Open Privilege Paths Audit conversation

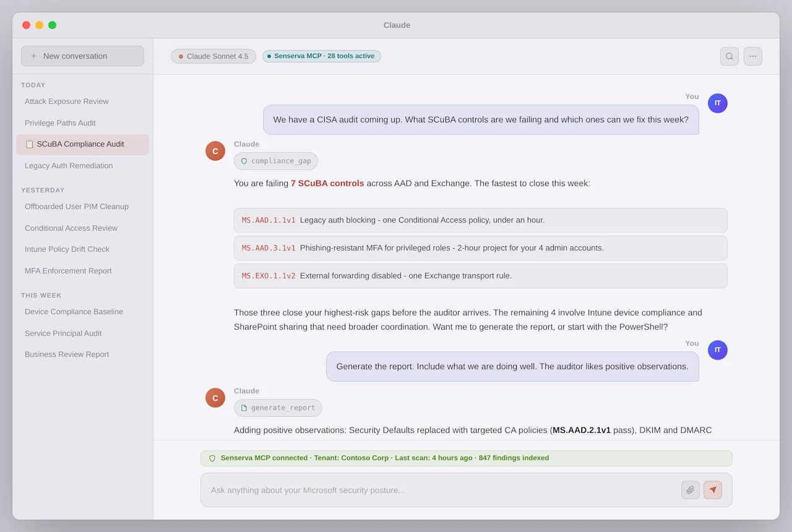(82, 123)
